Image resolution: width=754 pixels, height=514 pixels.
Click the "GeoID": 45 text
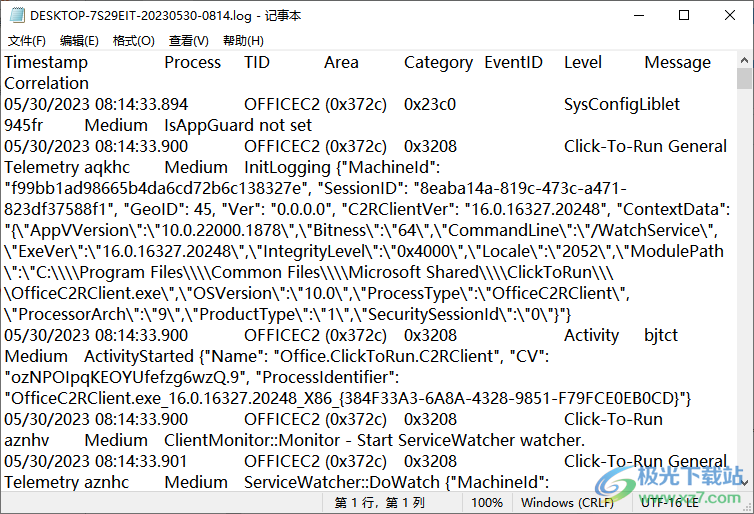(x=168, y=210)
